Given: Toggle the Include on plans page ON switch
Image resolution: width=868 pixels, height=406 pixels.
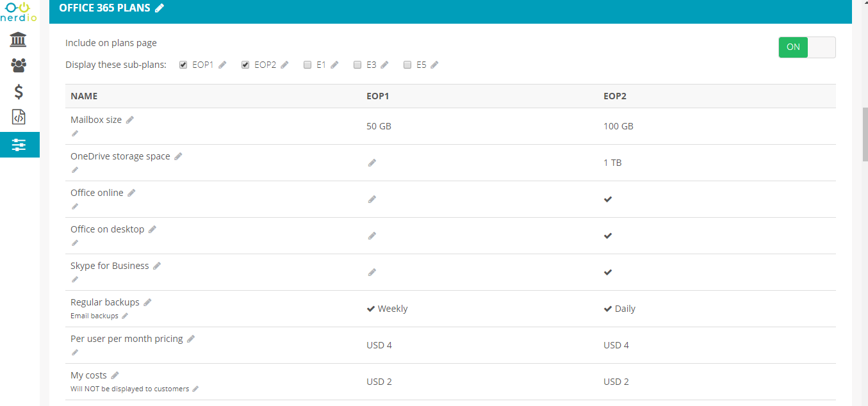Looking at the screenshot, I should click(807, 47).
